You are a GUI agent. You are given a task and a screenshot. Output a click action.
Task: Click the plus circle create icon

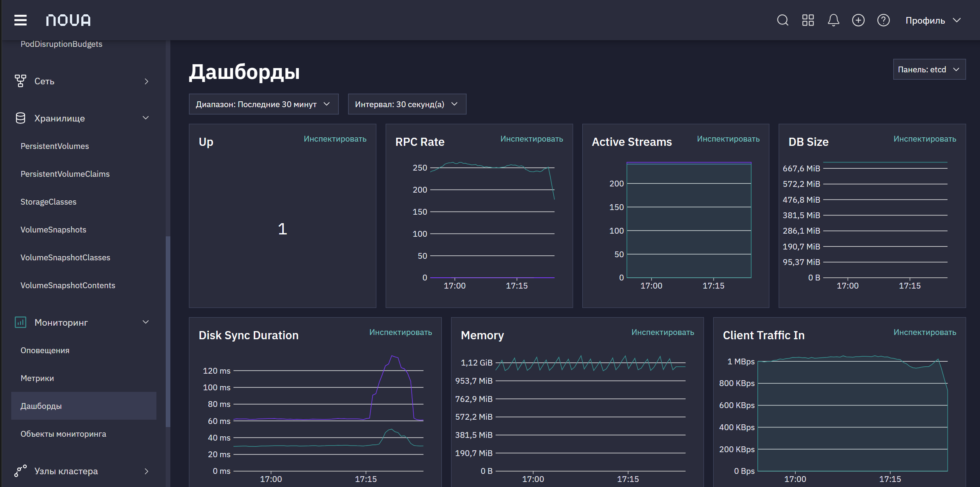(x=858, y=20)
